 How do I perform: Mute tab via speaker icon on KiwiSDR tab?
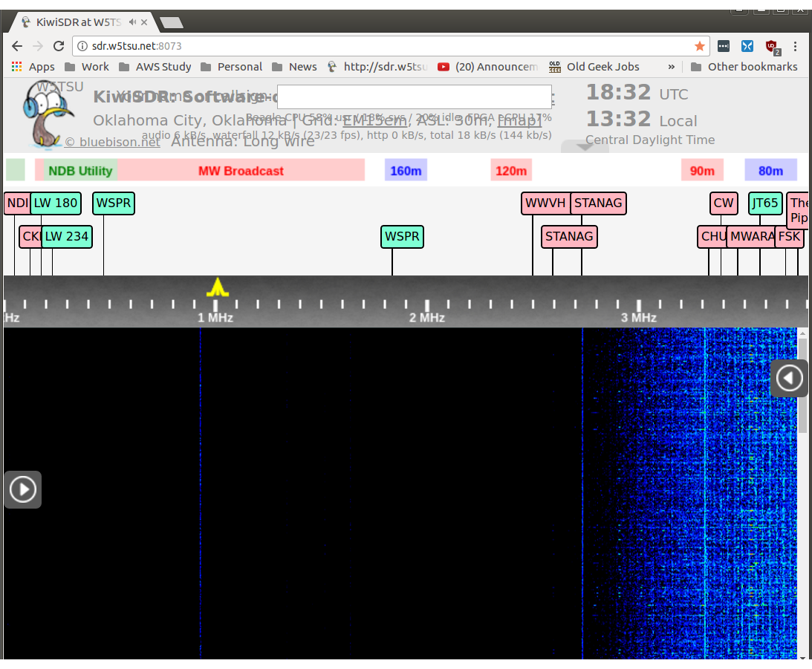132,22
